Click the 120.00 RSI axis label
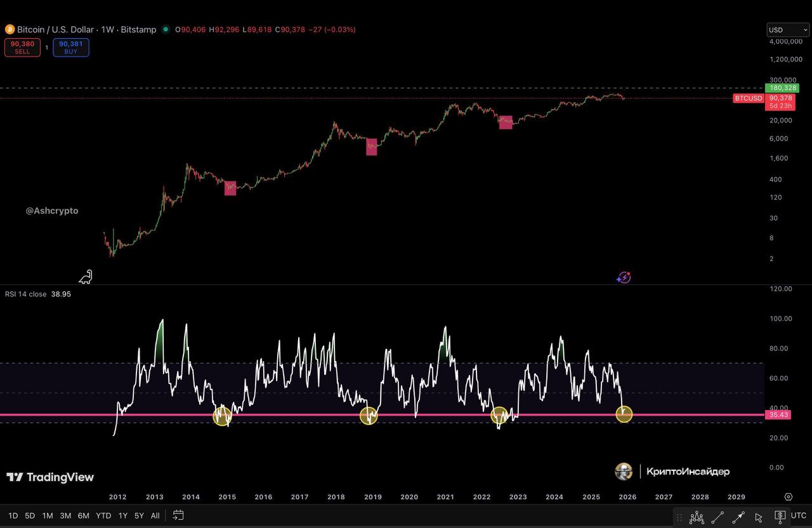 click(x=780, y=289)
